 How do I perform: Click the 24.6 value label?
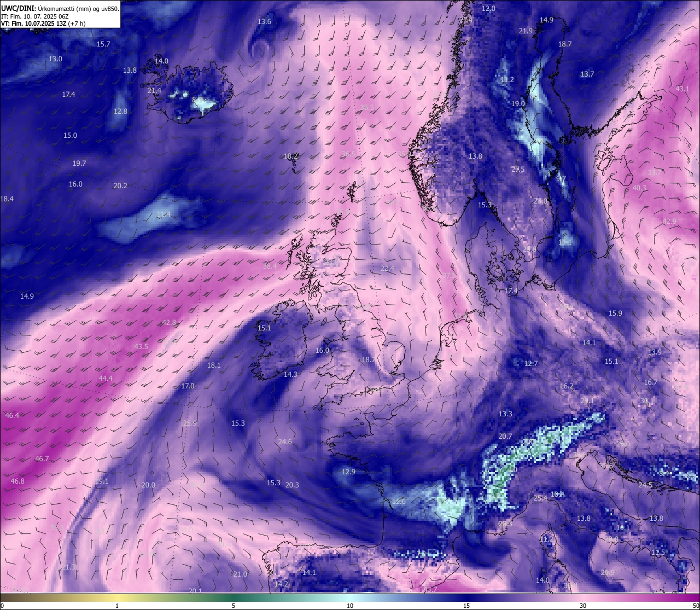285,441
